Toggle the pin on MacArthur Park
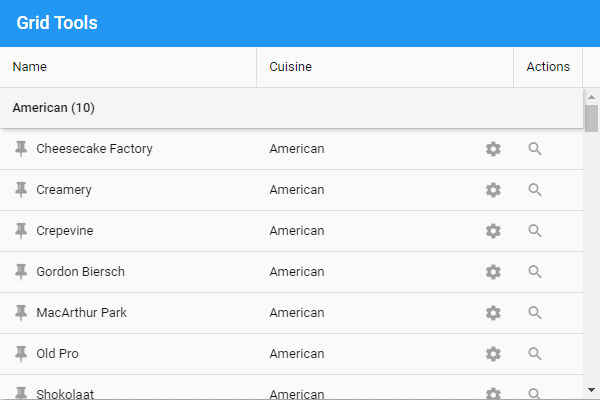Screen dimensions: 600x400 click(21, 313)
